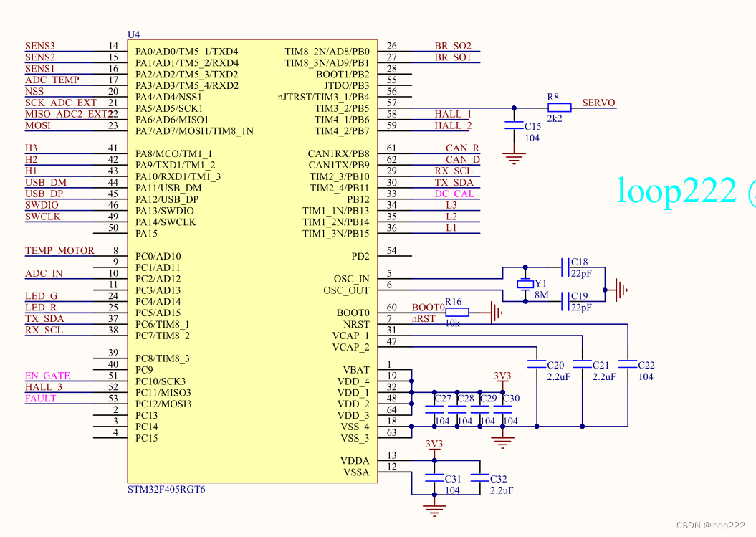Select the OSC_IN pin label
Screen dimensions: 756x537
click(351, 279)
